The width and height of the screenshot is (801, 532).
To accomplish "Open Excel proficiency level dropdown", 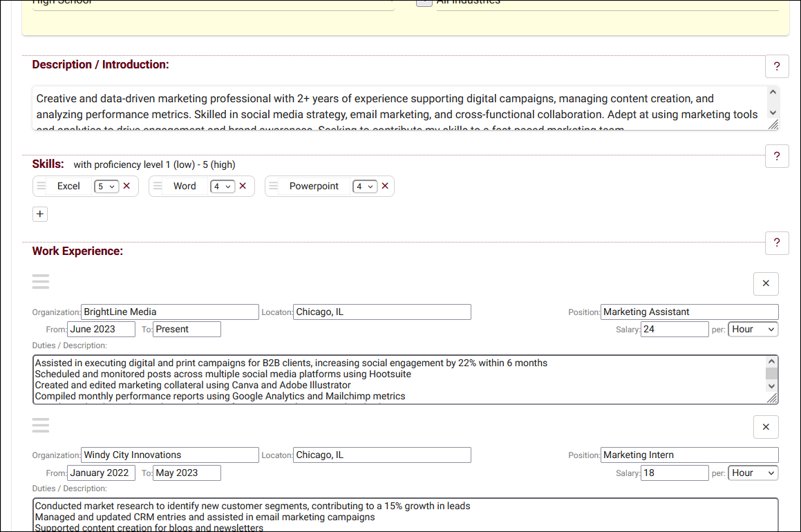I will (x=106, y=187).
